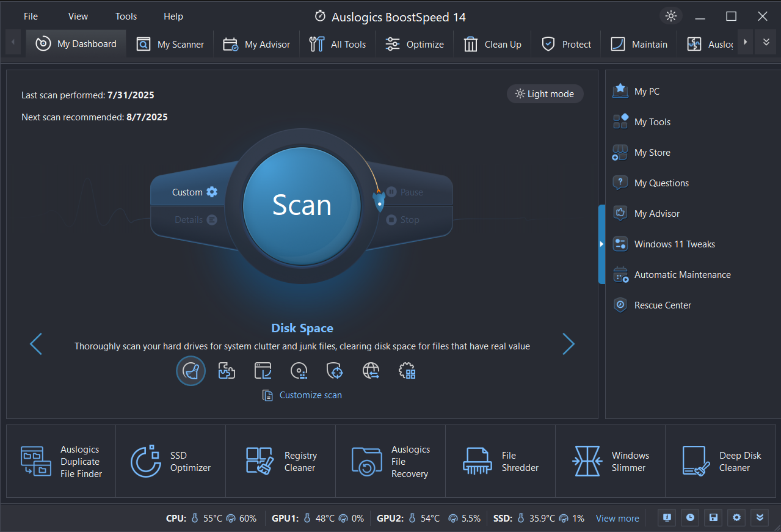Image resolution: width=781 pixels, height=532 pixels.
Task: Click the system info icon in the status bar
Action: [x=666, y=517]
